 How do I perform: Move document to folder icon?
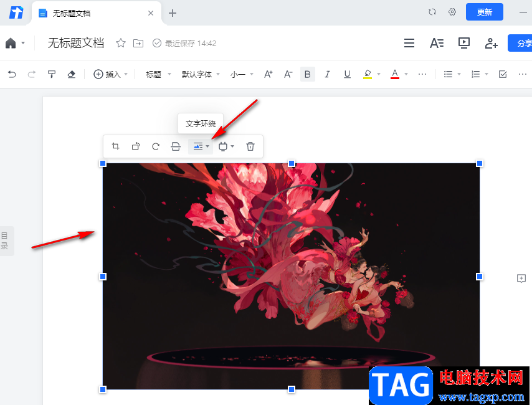click(138, 43)
